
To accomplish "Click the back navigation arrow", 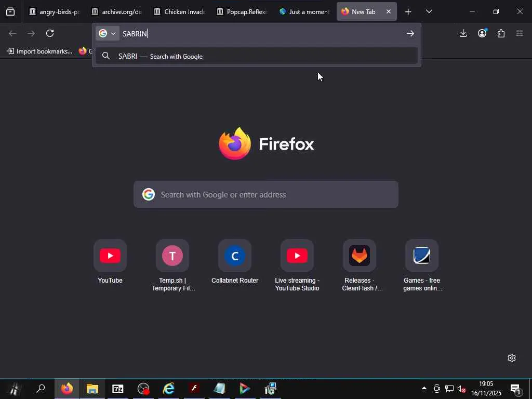I will pyautogui.click(x=12, y=33).
